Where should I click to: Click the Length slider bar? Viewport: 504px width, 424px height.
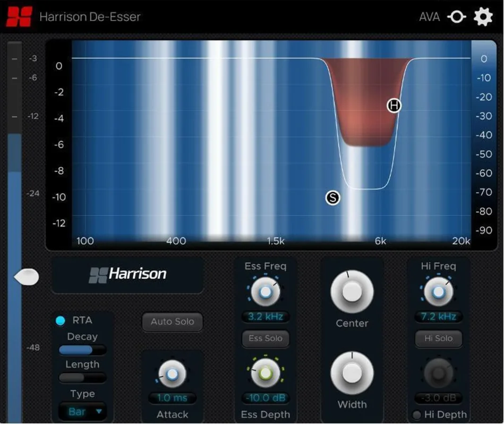coord(83,378)
